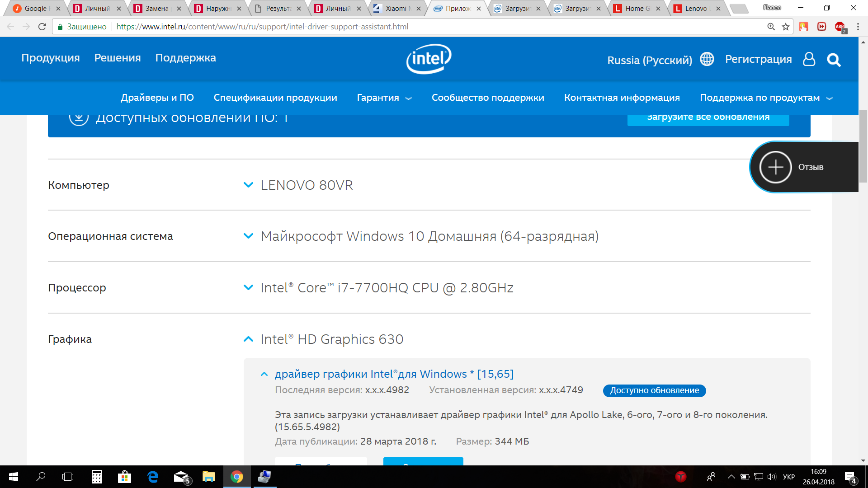
Task: Open the Action Center notifications icon
Action: click(850, 477)
